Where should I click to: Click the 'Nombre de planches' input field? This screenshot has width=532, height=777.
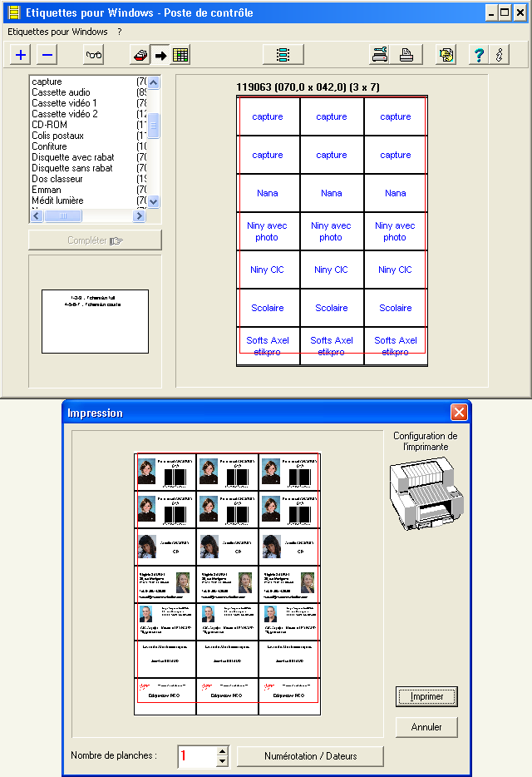pos(198,756)
